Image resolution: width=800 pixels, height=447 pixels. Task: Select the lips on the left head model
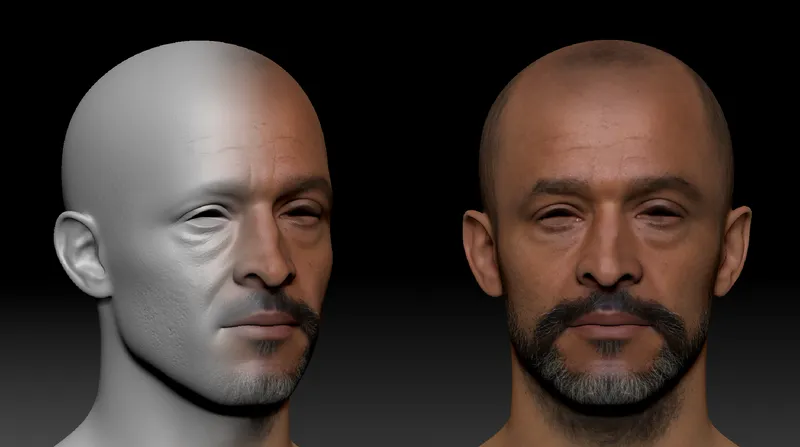(262, 322)
